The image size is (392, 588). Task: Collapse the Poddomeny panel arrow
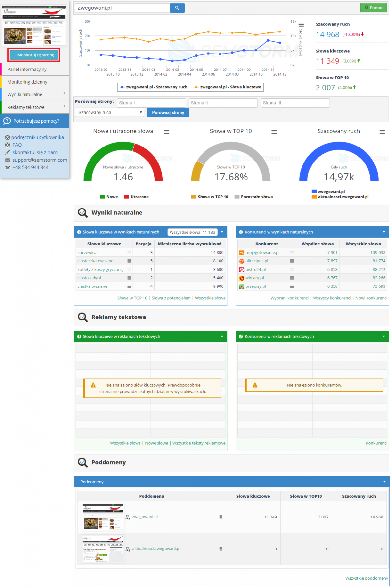tap(384, 482)
